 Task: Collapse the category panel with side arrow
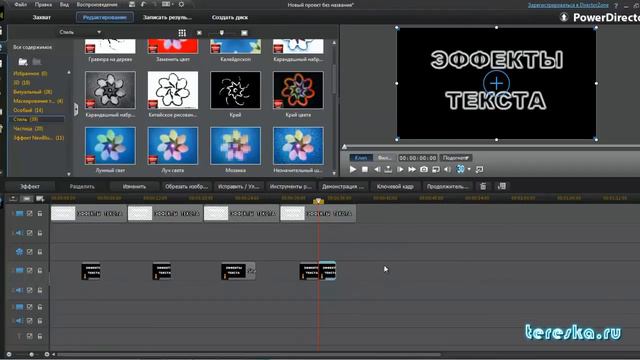[76, 109]
